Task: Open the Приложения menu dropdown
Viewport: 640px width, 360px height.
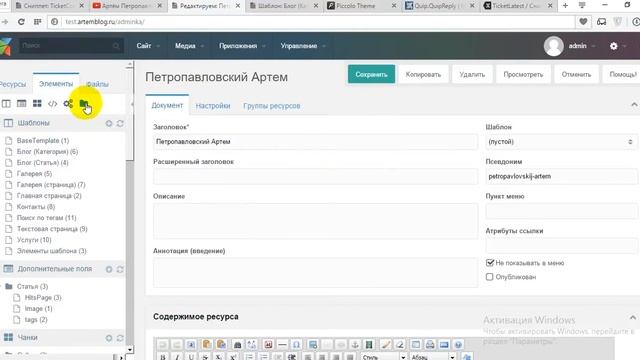Action: coord(242,46)
